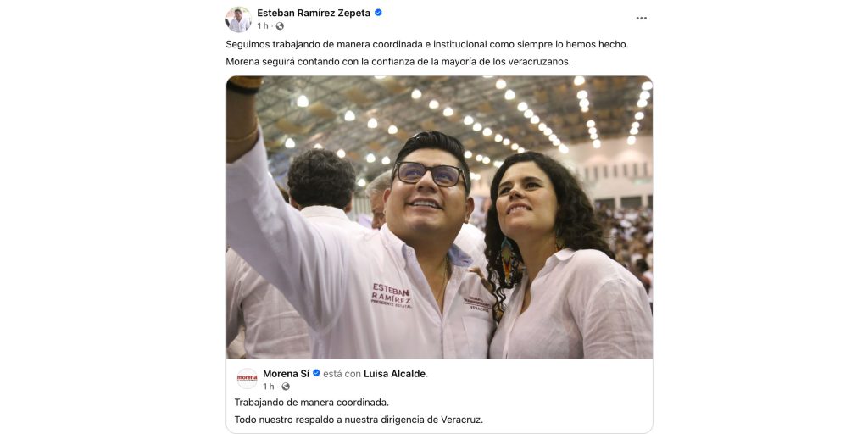Open the selfie photo of the shared post
Image resolution: width=868 pixels, height=434 pixels.
click(x=439, y=218)
